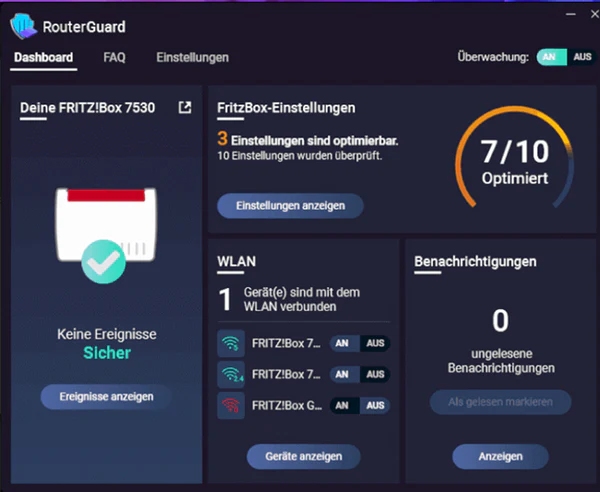
Task: Click the Ereignisse anzeigen button
Action: [x=105, y=397]
